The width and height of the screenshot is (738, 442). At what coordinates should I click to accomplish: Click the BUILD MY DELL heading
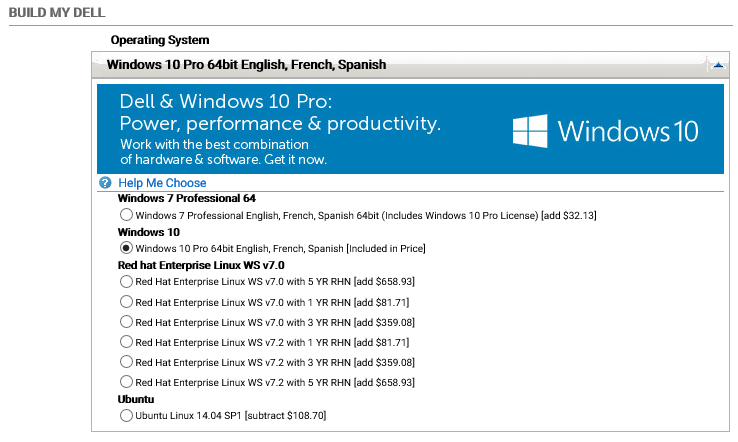57,12
